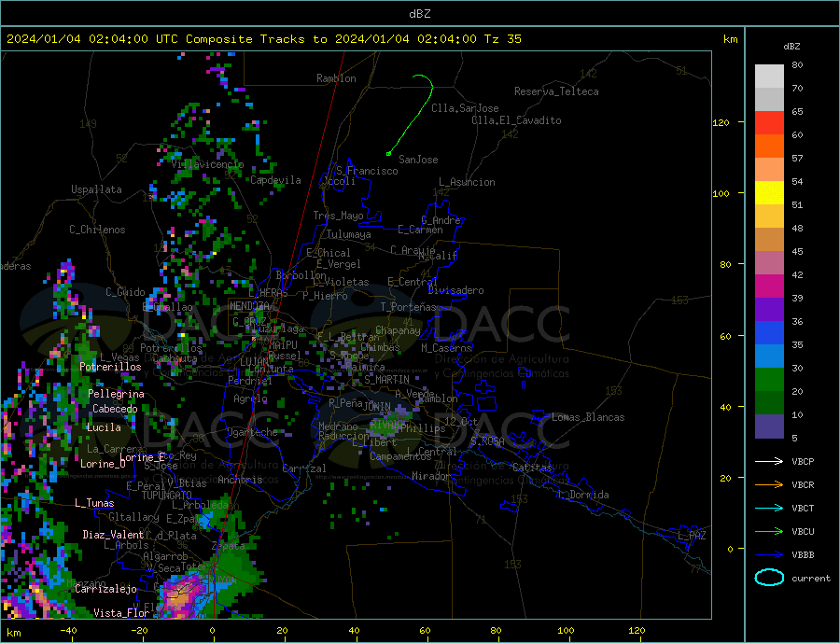Viewport: 840px width, 643px height.
Task: Click the green track start marker near SanJose
Action: tap(388, 154)
